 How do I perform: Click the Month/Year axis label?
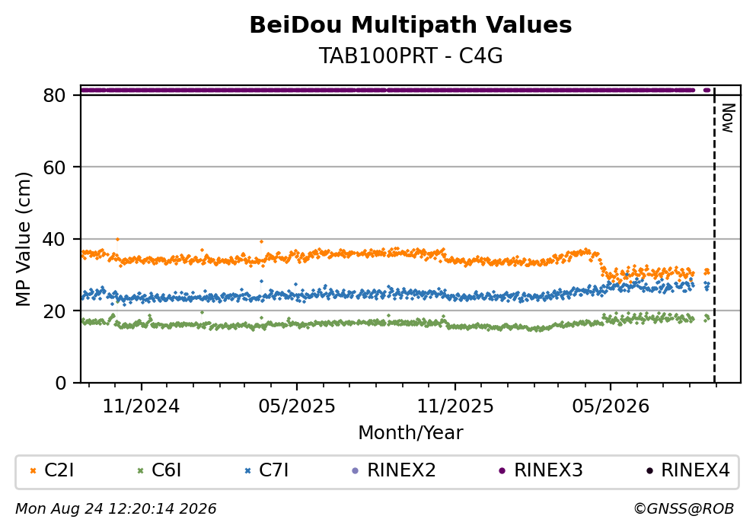[411, 433]
